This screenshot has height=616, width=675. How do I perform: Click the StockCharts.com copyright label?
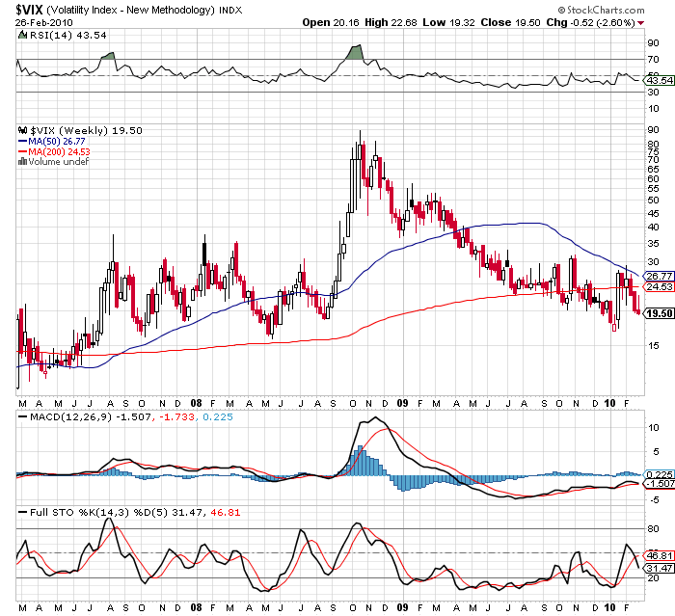pos(602,10)
